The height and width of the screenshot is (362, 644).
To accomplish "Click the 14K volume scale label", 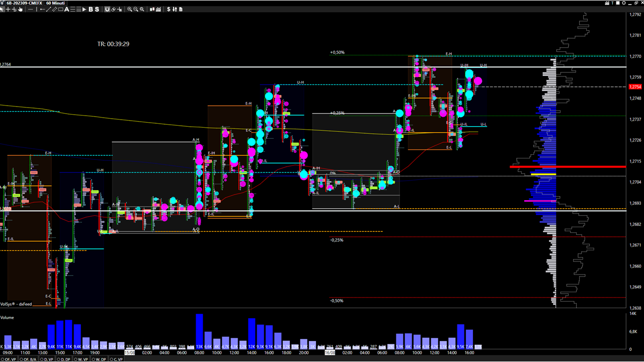I will [633, 314].
